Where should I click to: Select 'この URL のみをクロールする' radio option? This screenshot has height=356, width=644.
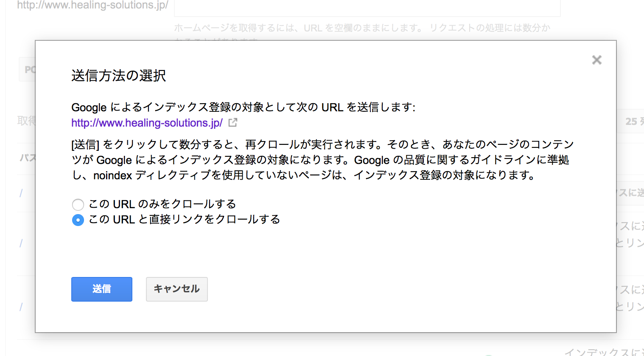click(x=78, y=205)
